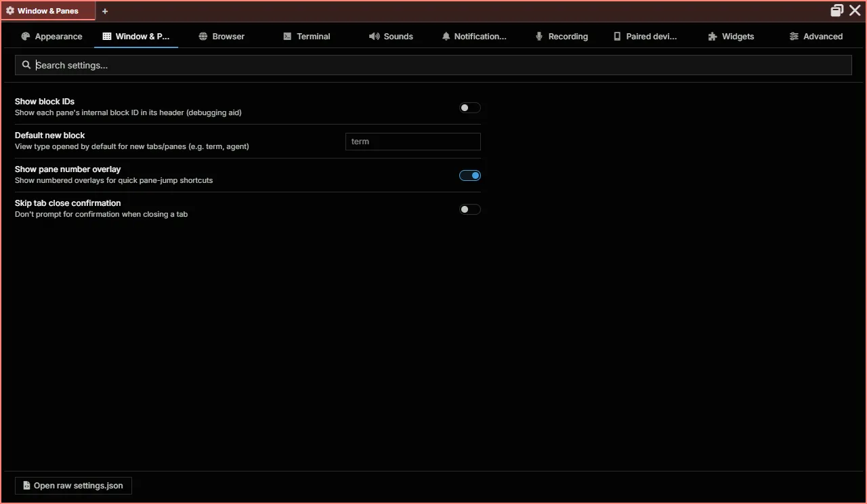Go to the Sounds settings tab
This screenshot has width=867, height=504.
pyautogui.click(x=391, y=37)
